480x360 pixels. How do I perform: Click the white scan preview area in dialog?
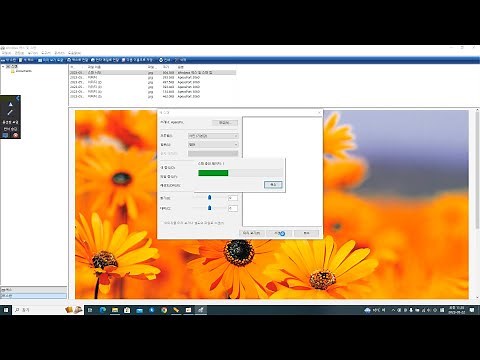pos(282,171)
